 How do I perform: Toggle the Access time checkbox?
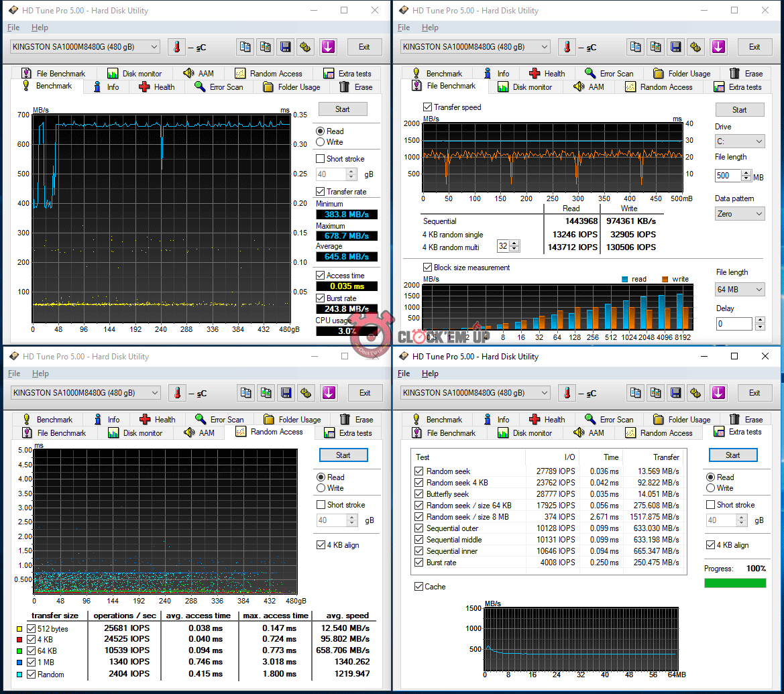tap(320, 276)
